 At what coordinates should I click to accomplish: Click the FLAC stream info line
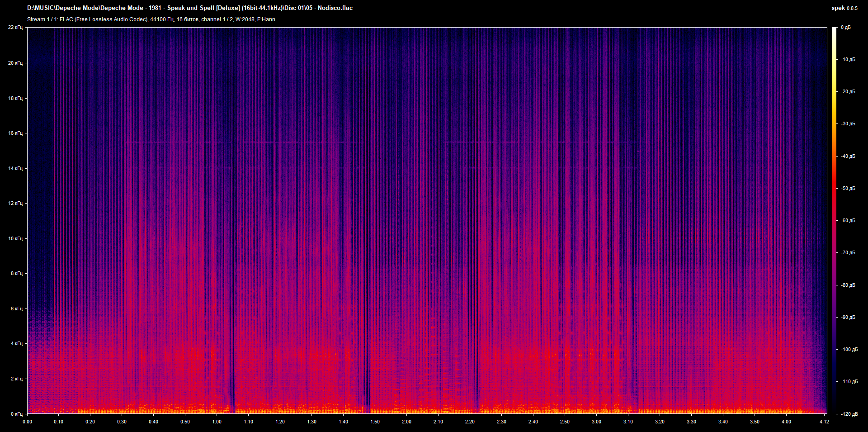point(151,19)
